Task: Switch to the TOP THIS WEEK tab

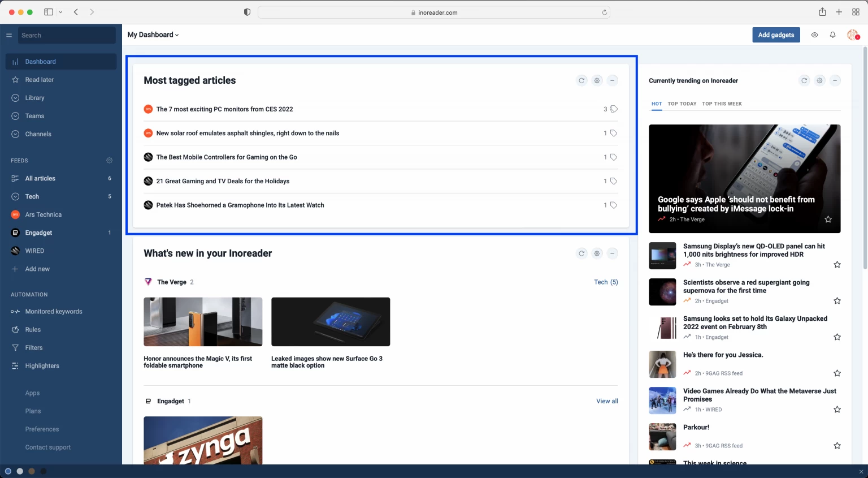Action: [722, 104]
